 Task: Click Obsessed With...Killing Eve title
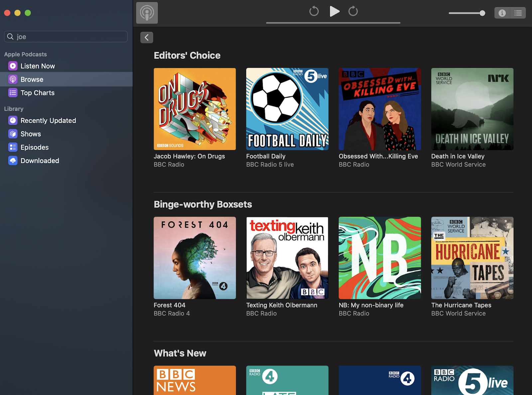(378, 156)
